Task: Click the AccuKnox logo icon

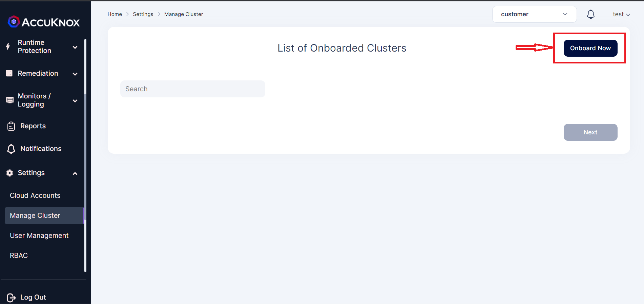Action: pyautogui.click(x=14, y=22)
